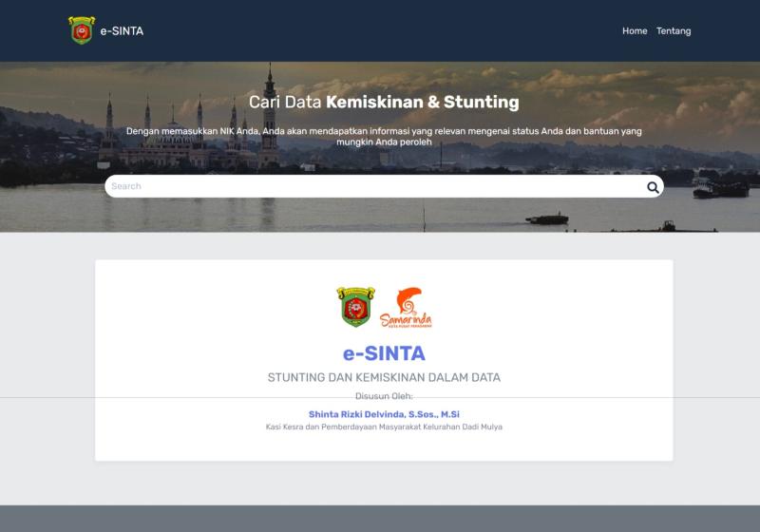Click the magnifying glass search icon
760x532 pixels.
click(653, 187)
